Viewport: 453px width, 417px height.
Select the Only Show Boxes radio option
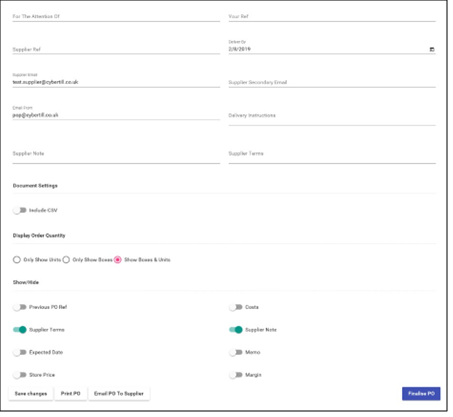click(x=66, y=260)
